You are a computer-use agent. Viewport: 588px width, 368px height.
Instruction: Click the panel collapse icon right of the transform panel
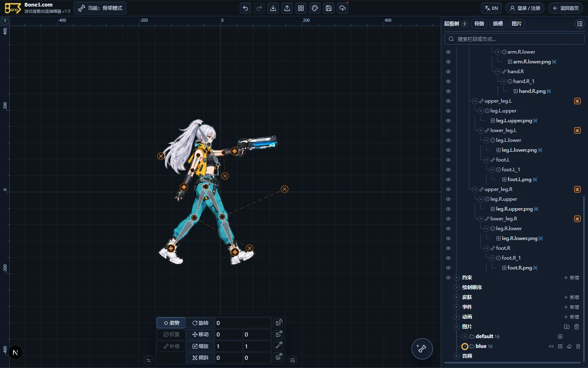[292, 360]
